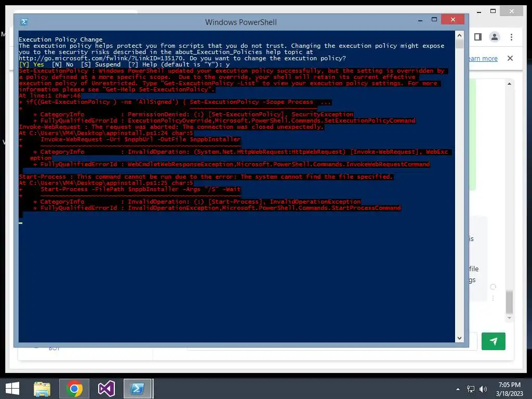Open File Explorer from taskbar
The height and width of the screenshot is (399, 532).
click(x=42, y=389)
